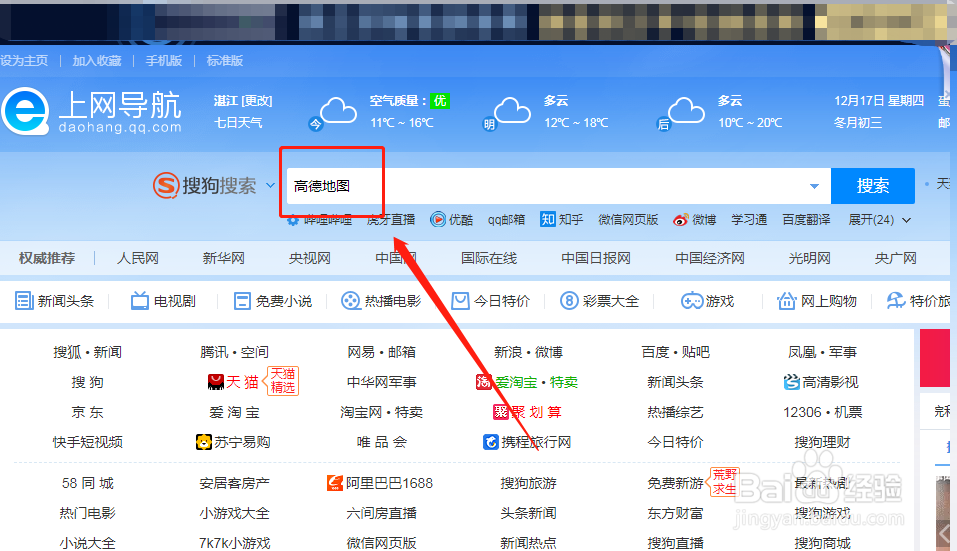Open 新华网 link
The image size is (957, 551).
point(223,258)
